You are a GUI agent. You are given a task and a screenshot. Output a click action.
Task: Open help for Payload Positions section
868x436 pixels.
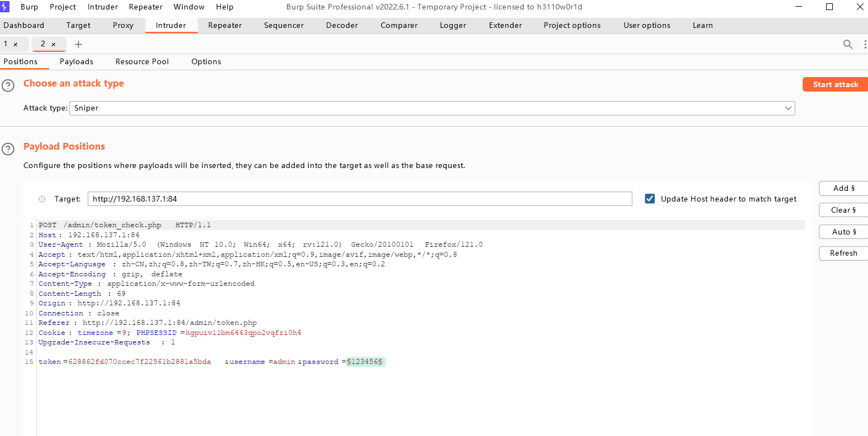coord(8,148)
